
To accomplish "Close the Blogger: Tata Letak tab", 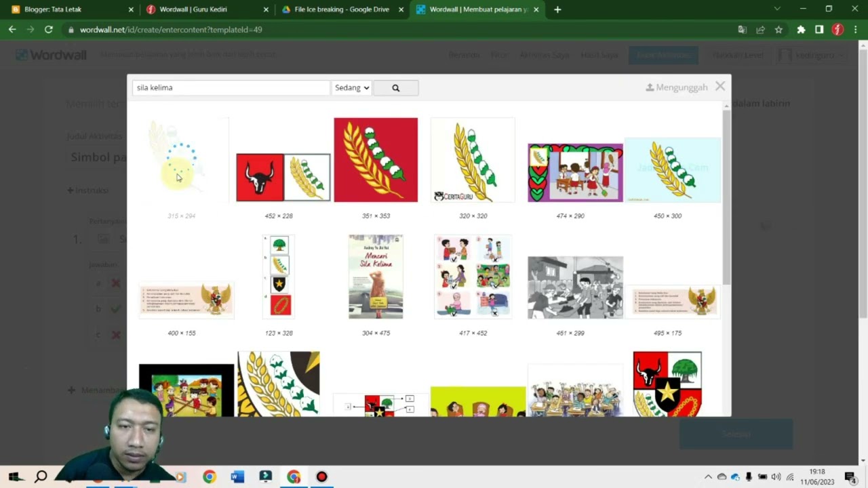I will coord(131,9).
